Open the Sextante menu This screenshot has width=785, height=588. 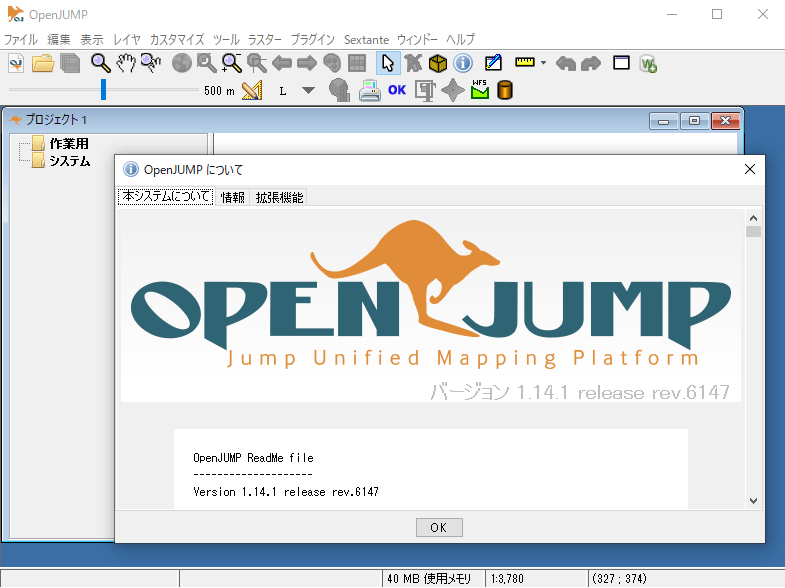pos(366,40)
